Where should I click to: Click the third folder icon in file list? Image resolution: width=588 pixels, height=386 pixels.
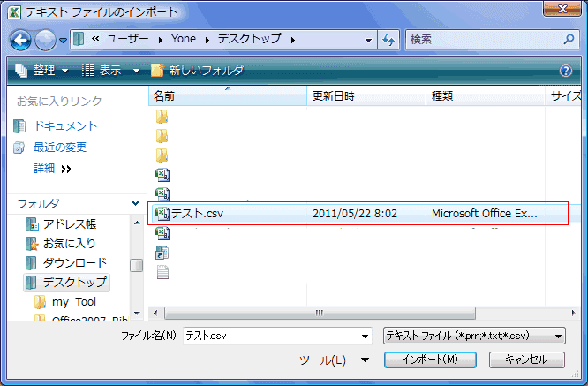162,155
